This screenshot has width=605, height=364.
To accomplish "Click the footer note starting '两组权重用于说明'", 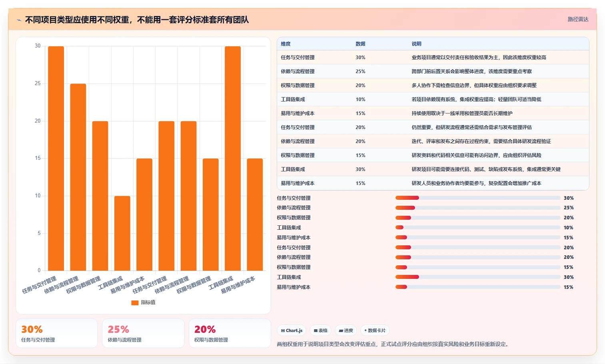I will coord(394,344).
